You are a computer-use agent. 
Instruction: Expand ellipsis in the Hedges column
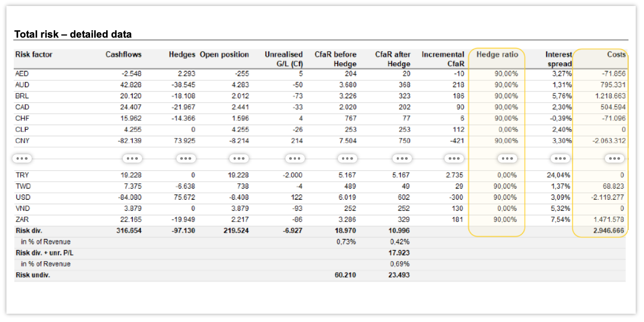click(x=186, y=158)
